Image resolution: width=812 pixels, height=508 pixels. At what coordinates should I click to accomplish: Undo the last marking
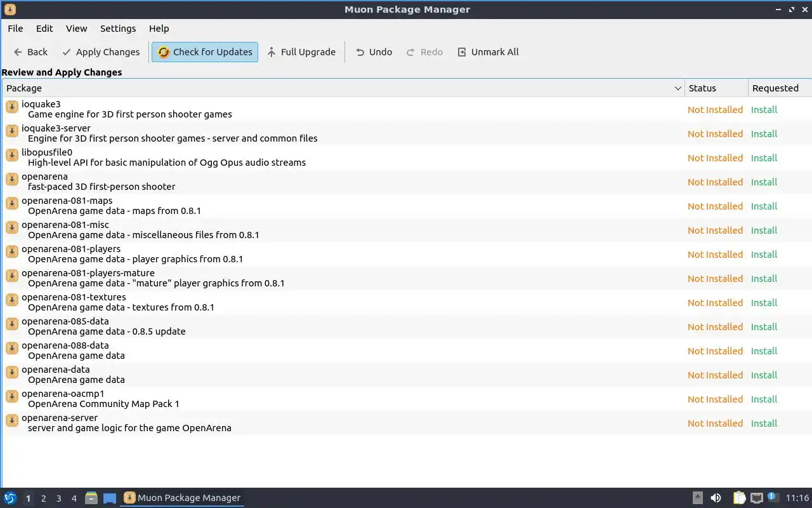tap(374, 52)
